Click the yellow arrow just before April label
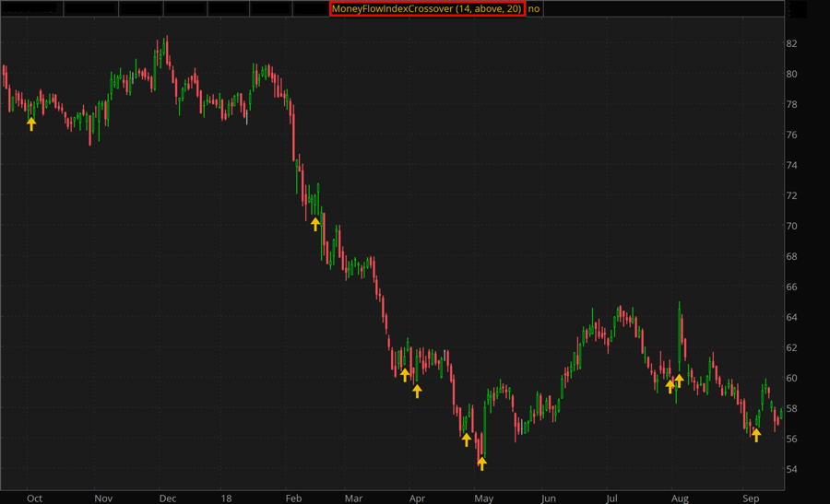830x504 pixels. pyautogui.click(x=405, y=375)
